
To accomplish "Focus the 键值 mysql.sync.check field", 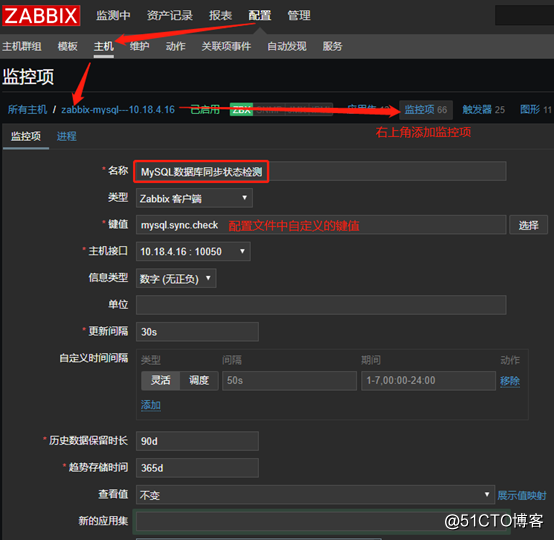I will [x=321, y=225].
